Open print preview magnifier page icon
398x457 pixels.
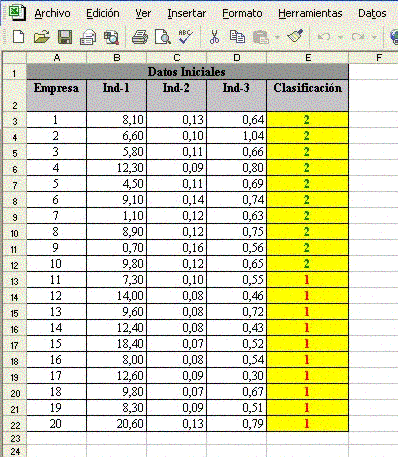[163, 37]
